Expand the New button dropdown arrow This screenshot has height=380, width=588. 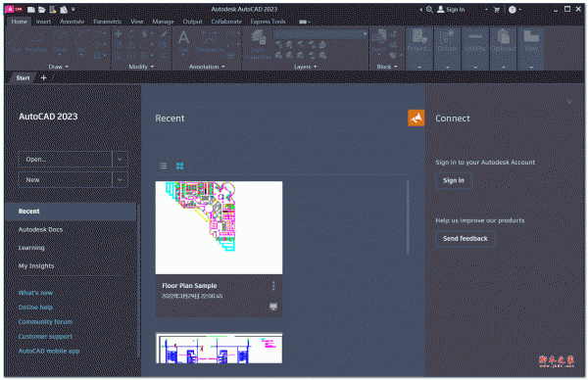pyautogui.click(x=120, y=180)
